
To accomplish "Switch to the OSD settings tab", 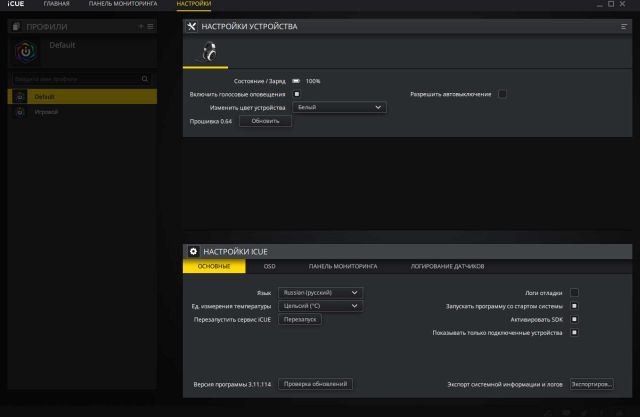I will click(x=269, y=267).
